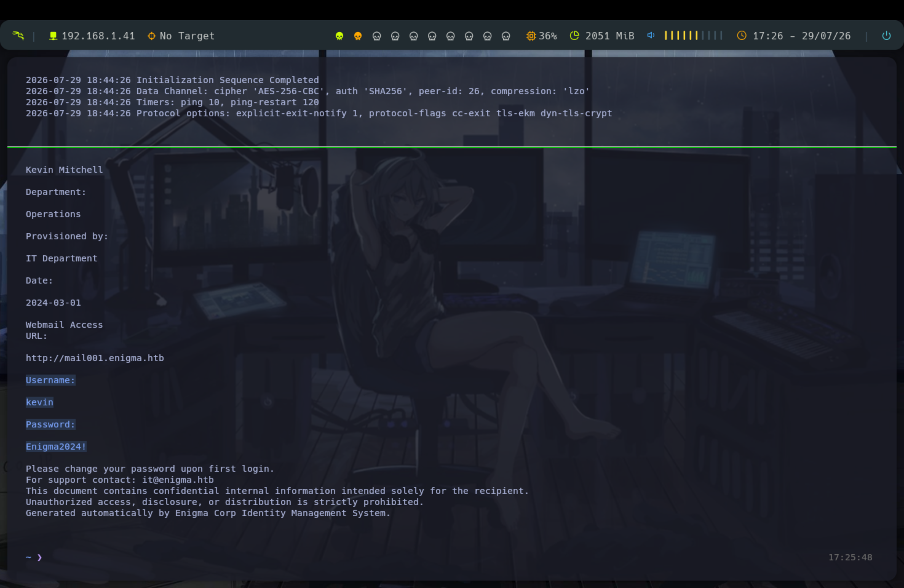Click the "Generated automatically by Enigma Corp" line
904x588 pixels.
pyautogui.click(x=208, y=513)
